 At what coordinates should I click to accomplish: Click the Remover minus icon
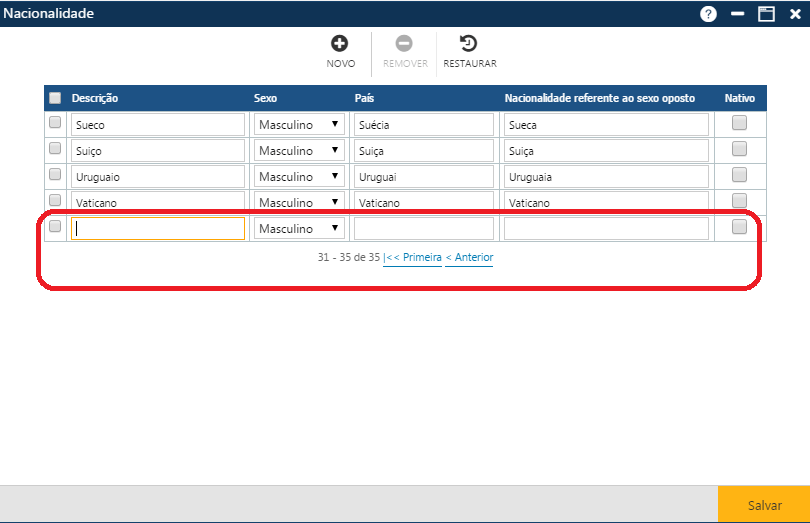point(404,43)
